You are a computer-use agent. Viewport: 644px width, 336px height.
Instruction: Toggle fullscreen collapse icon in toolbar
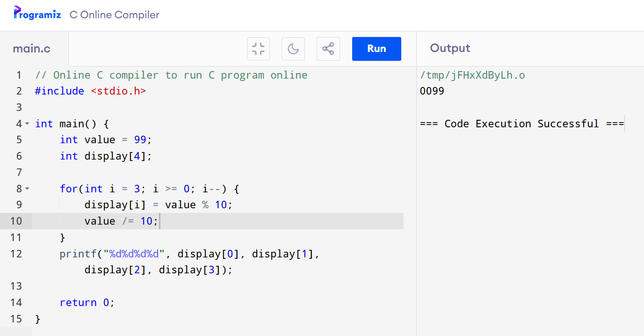point(258,49)
